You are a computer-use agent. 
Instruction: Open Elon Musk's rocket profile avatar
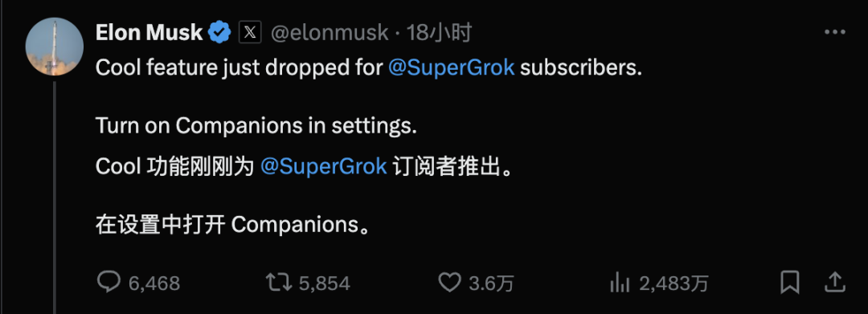coord(55,47)
